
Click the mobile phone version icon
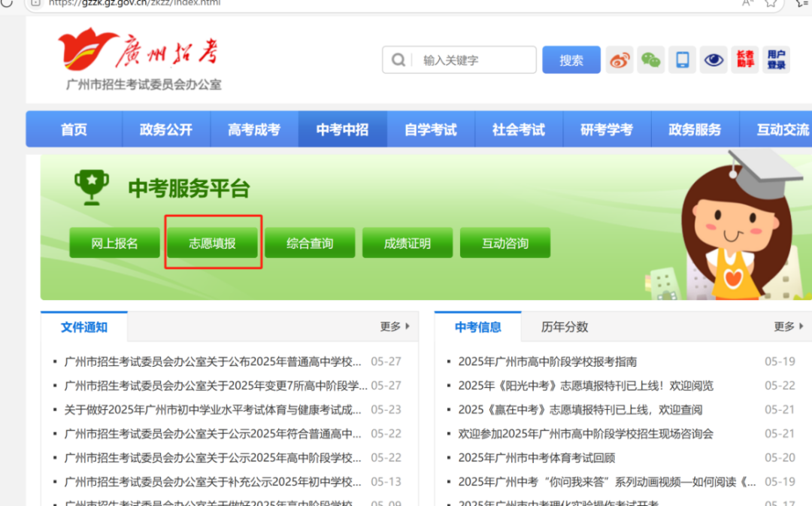pyautogui.click(x=682, y=60)
